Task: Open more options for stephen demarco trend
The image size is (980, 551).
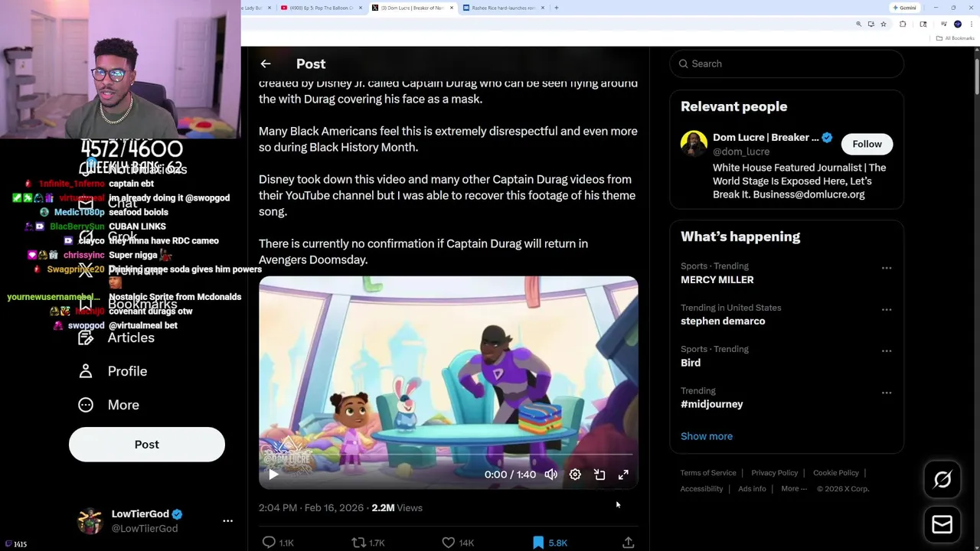Action: (x=887, y=309)
